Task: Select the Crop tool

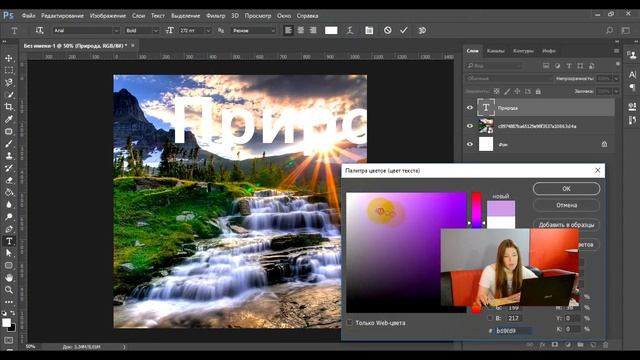Action: [x=9, y=107]
